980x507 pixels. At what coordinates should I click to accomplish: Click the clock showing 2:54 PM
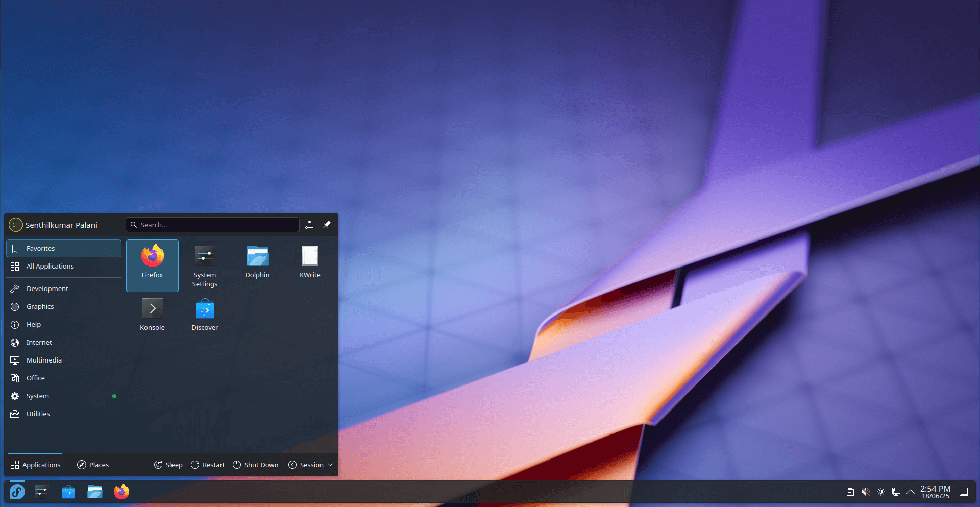tap(936, 492)
